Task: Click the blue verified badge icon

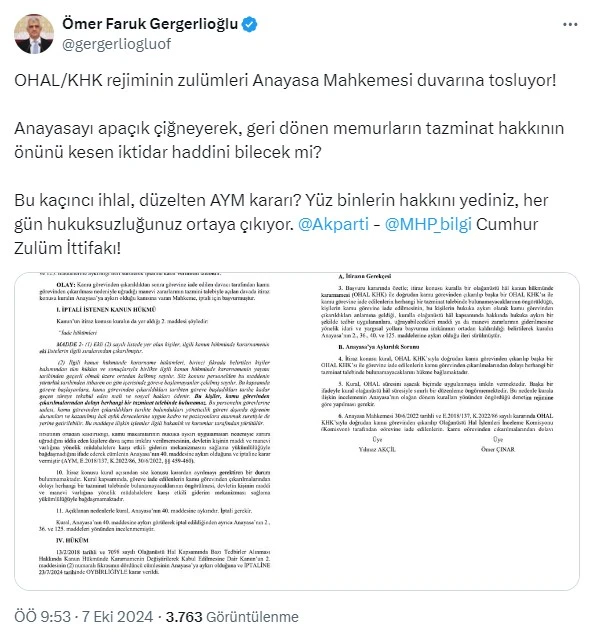Action: (249, 24)
